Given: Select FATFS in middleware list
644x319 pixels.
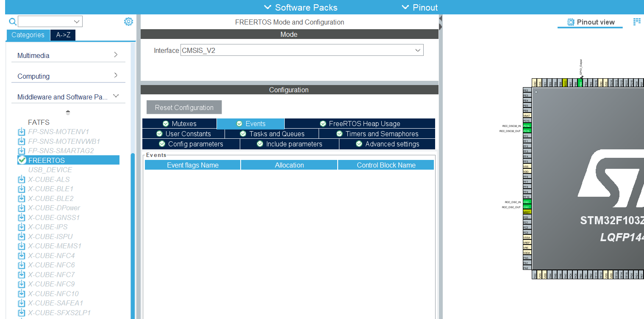Looking at the screenshot, I should point(39,122).
